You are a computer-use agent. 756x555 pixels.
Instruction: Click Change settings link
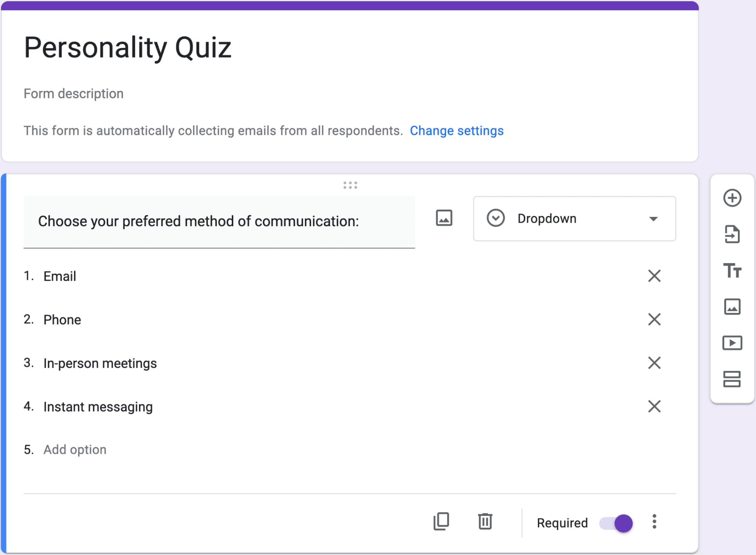[456, 130]
